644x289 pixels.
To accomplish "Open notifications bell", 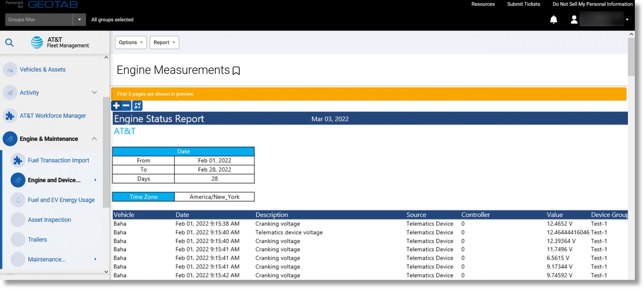I will 553,20.
